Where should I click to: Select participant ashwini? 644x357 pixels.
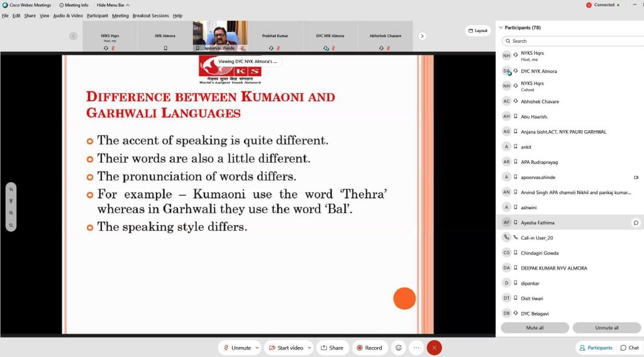point(570,207)
